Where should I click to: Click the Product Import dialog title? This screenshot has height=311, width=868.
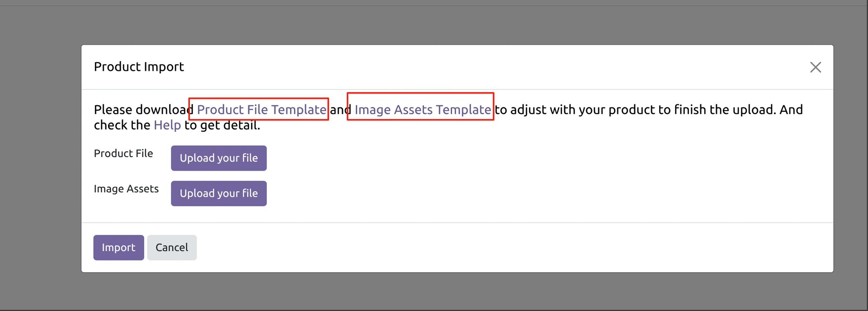point(139,67)
